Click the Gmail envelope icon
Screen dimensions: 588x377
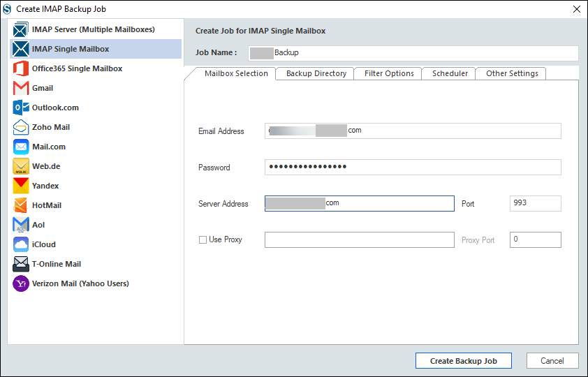(x=21, y=88)
